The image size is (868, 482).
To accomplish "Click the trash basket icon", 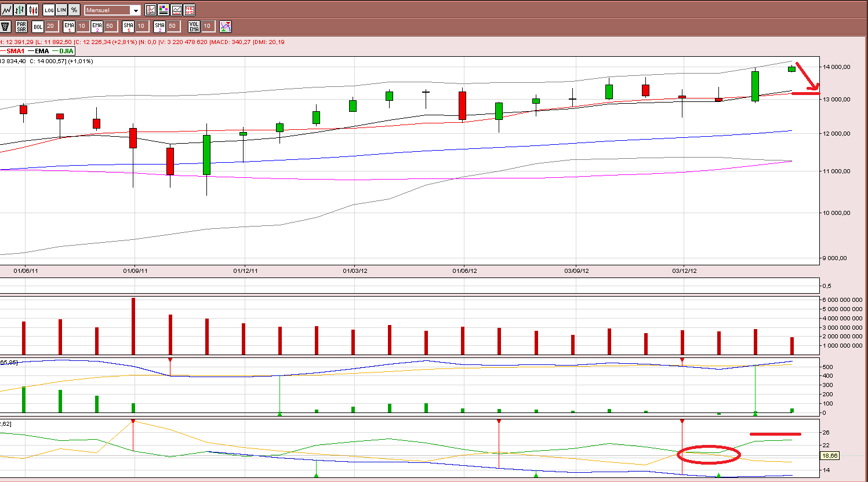I will [5, 26].
